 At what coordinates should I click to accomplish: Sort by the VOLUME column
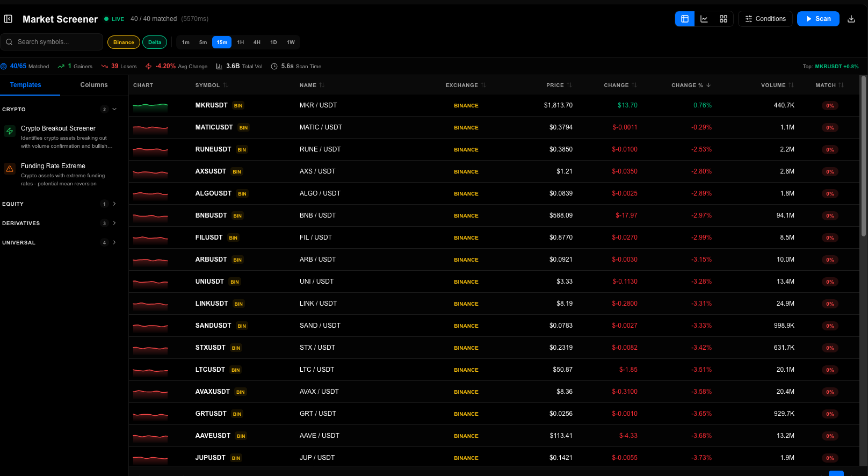(x=778, y=85)
